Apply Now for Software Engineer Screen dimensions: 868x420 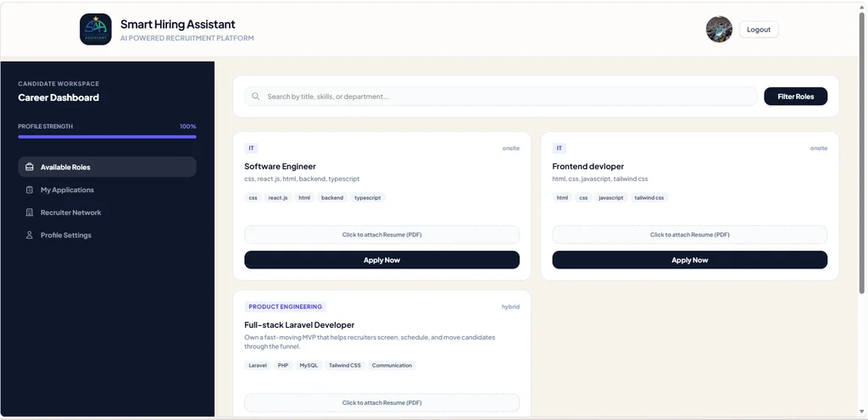pyautogui.click(x=382, y=260)
